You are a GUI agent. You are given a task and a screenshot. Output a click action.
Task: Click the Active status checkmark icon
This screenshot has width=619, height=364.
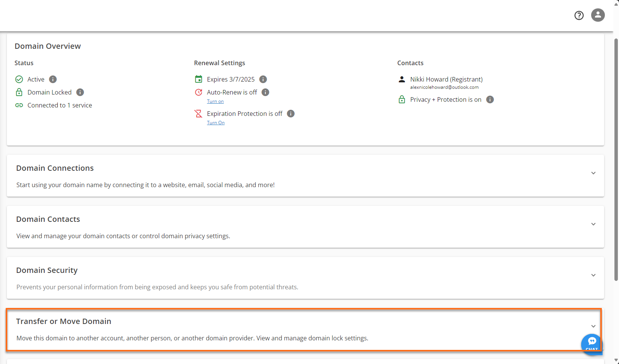click(x=19, y=79)
